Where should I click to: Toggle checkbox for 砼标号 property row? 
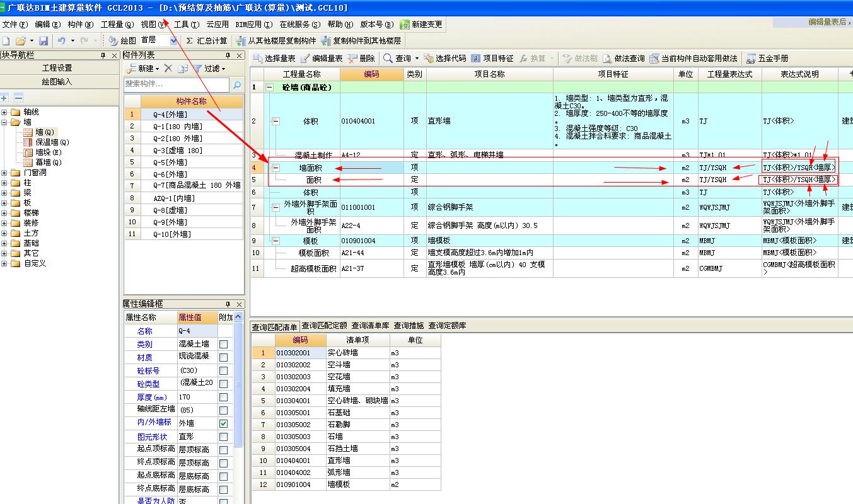223,370
